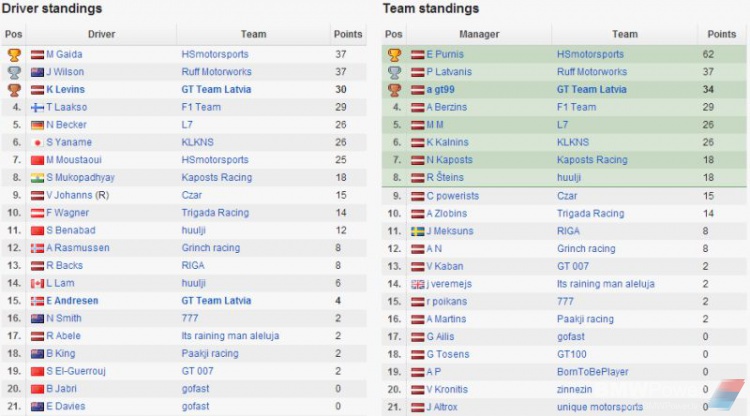The image size is (750, 416).
Task: Click the Canadian flag next to L Lam
Action: pos(37,284)
